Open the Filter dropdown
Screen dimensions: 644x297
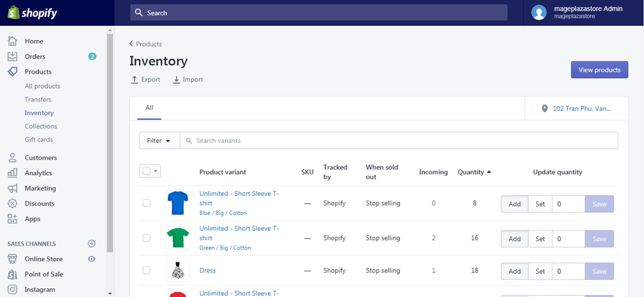(x=159, y=141)
